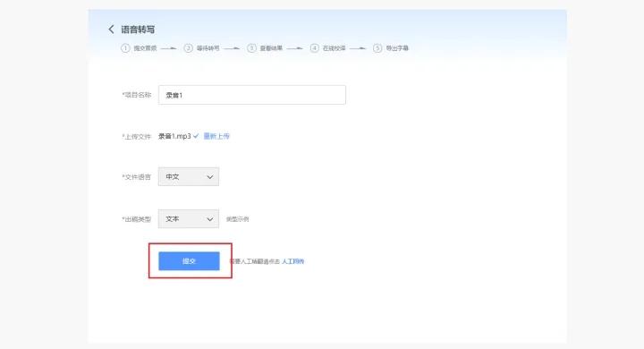644x349 pixels.
Task: Open the 人工 manual service link beside submit
Action: coord(292,261)
